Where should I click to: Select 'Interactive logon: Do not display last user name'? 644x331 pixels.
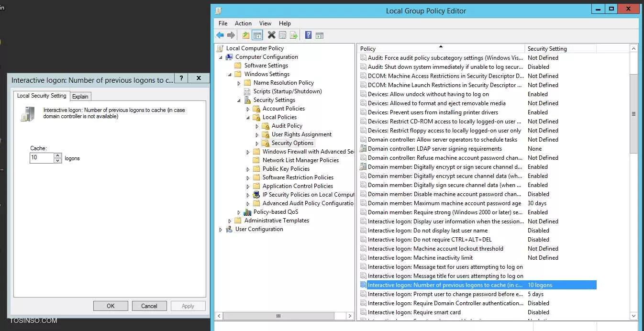428,231
